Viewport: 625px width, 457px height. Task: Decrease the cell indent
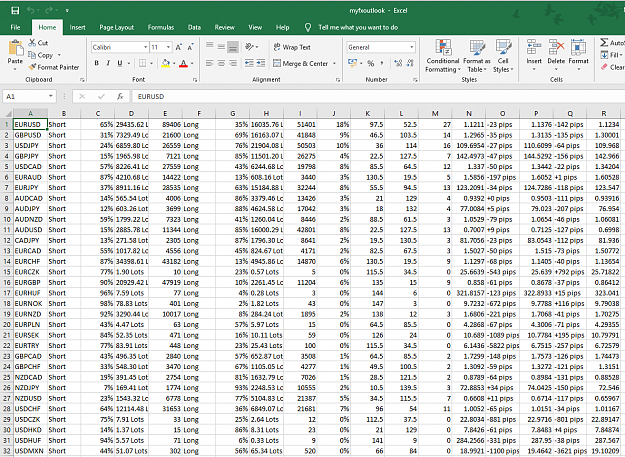249,63
